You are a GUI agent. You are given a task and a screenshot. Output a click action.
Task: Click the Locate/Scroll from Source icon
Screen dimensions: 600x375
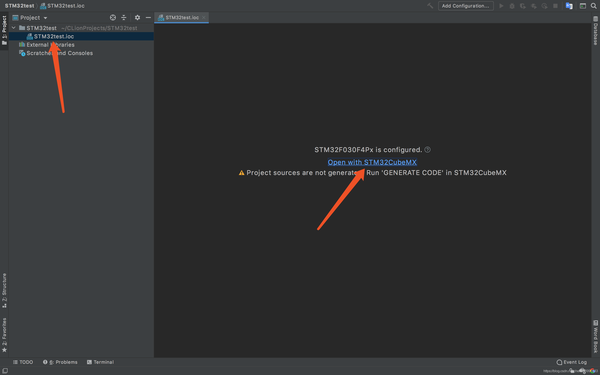[x=112, y=18]
